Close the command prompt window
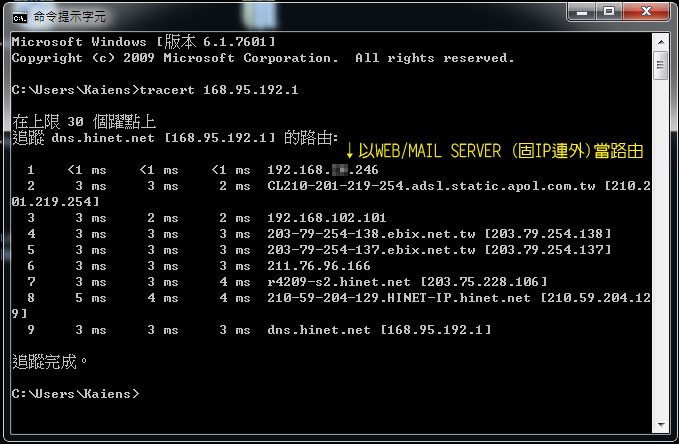Image resolution: width=679 pixels, height=444 pixels. point(648,12)
